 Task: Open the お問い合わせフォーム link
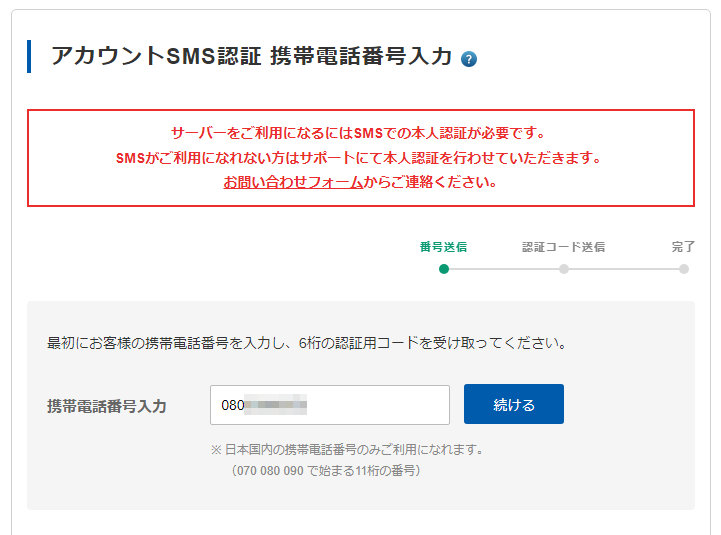[292, 183]
